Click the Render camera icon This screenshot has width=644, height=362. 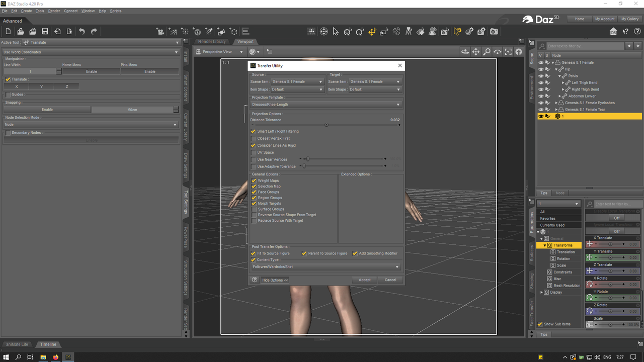pyautogui.click(x=494, y=32)
